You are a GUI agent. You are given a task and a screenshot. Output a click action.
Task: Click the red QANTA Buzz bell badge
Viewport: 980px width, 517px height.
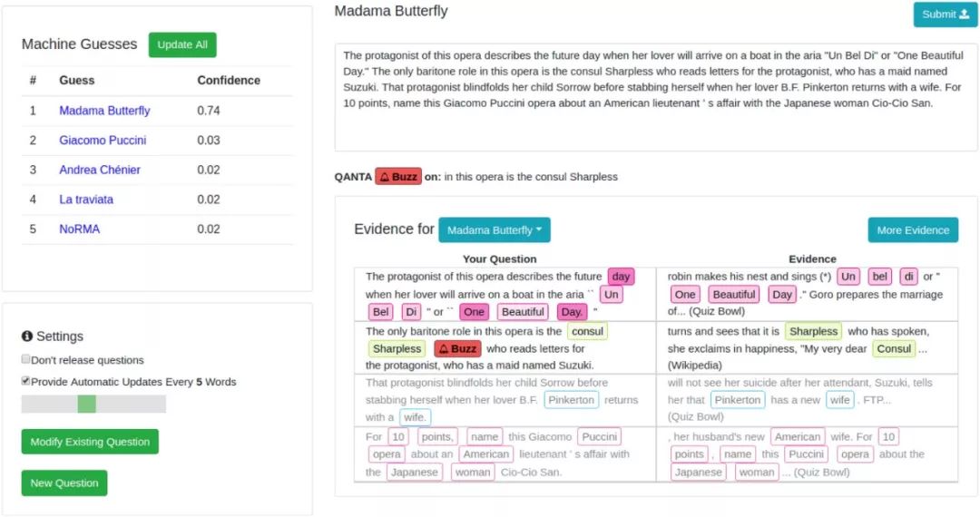click(398, 177)
